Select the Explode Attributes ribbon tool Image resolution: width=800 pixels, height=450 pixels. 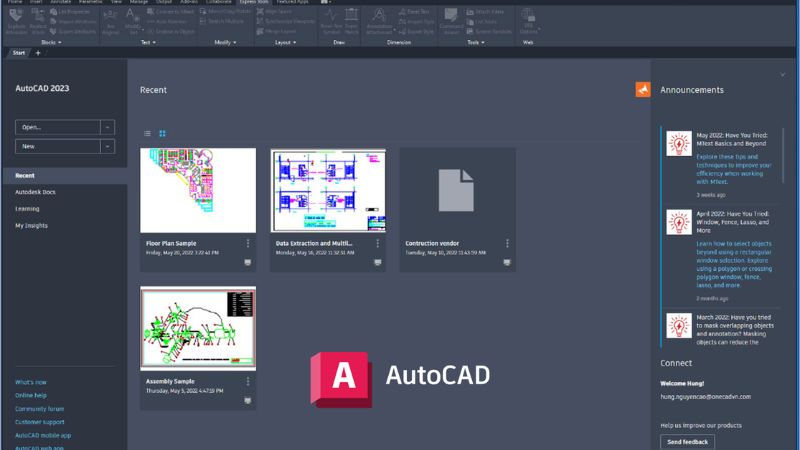click(16, 22)
